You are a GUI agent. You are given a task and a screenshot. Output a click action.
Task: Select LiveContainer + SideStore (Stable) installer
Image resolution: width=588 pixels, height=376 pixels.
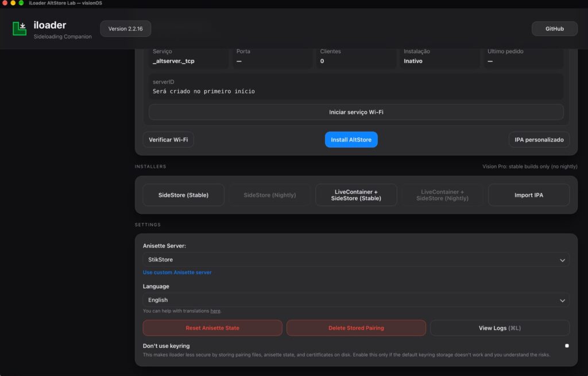pyautogui.click(x=356, y=195)
